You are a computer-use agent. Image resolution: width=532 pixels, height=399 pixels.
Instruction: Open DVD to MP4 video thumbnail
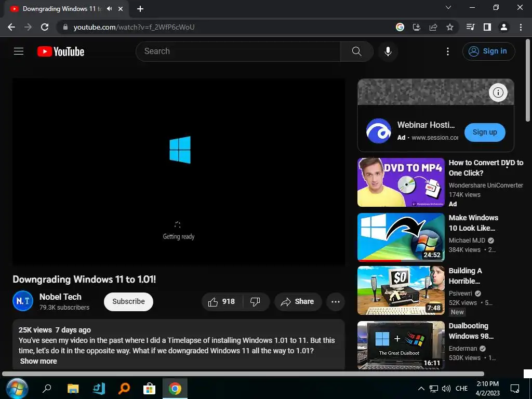coord(401,182)
